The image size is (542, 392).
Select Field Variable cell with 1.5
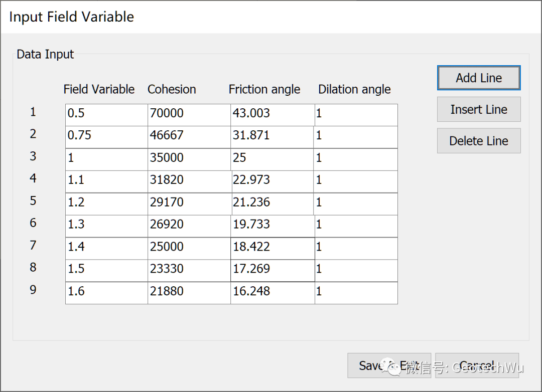point(106,271)
